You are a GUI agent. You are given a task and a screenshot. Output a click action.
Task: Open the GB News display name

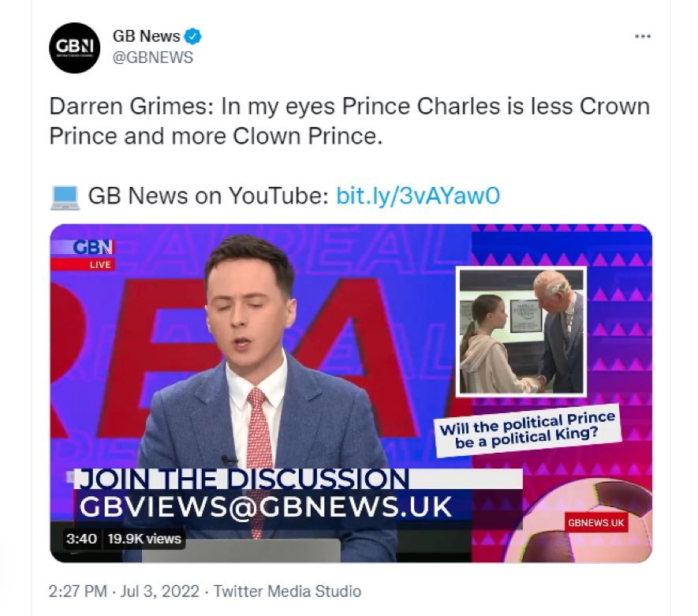(x=147, y=36)
